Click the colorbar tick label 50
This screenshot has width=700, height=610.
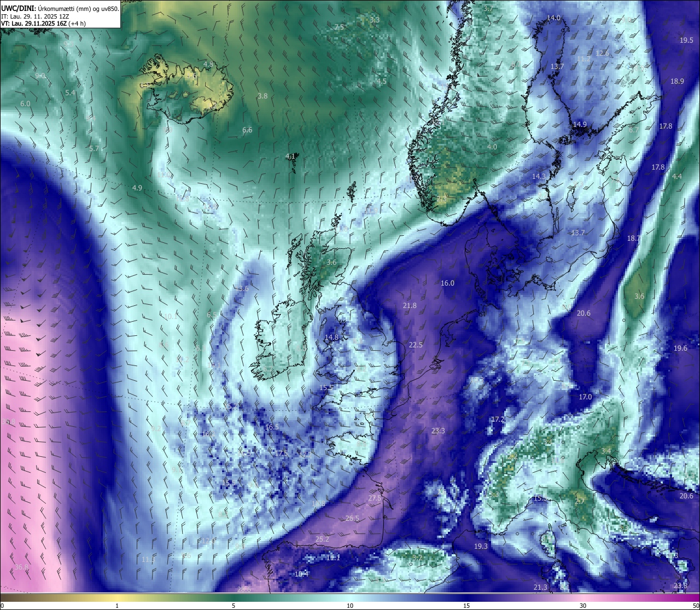[696, 606]
